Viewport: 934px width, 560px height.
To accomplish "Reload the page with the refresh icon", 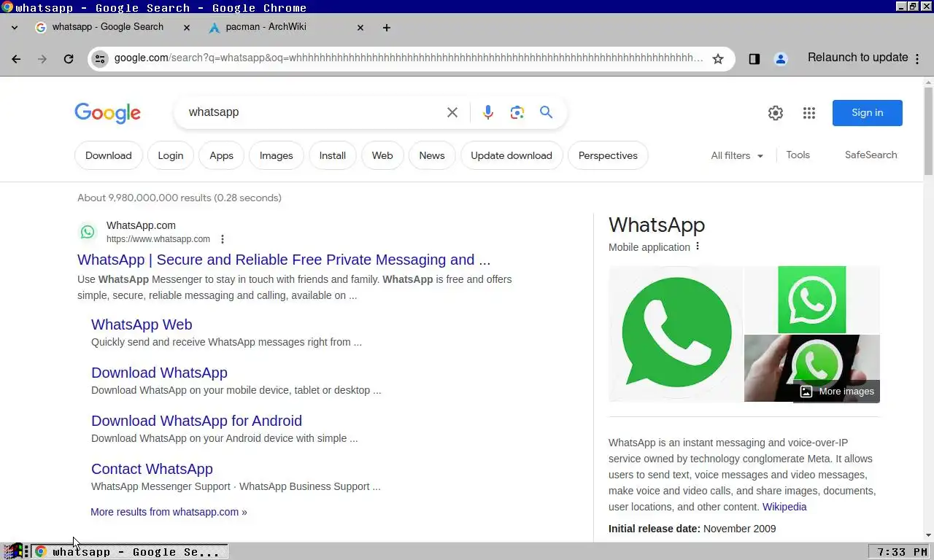I will click(x=69, y=59).
